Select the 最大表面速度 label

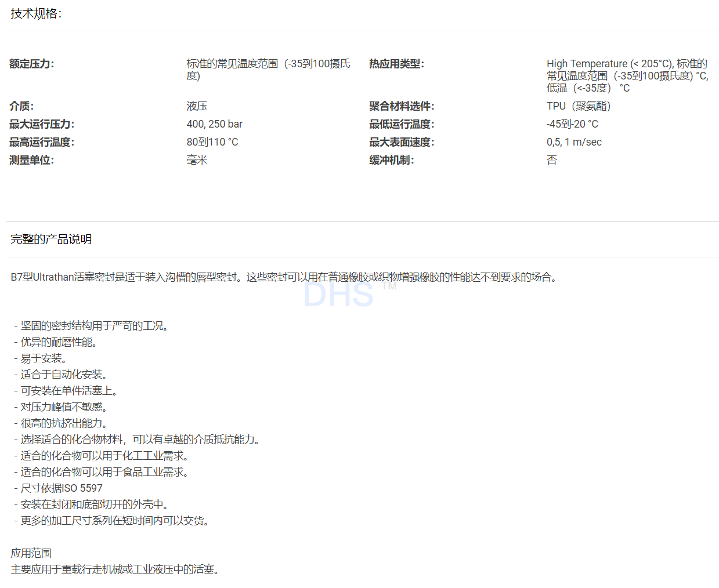(402, 142)
